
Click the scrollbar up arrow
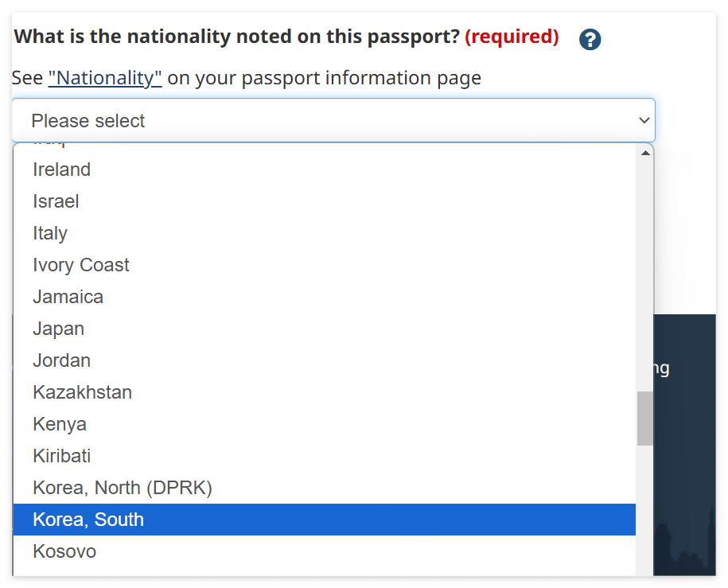(x=645, y=153)
